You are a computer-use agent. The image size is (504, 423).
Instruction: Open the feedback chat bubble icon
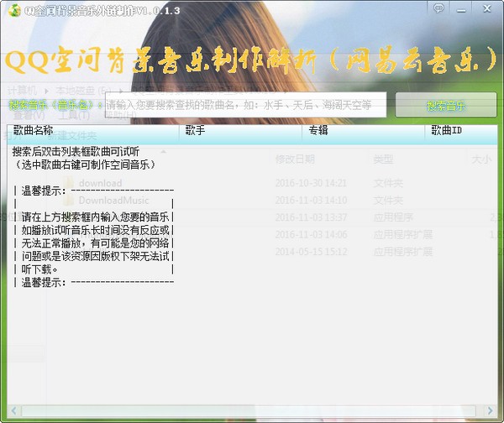(x=438, y=8)
